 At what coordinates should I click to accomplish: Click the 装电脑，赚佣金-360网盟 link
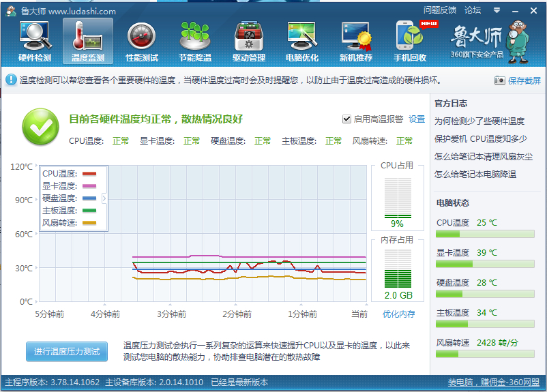(x=493, y=382)
